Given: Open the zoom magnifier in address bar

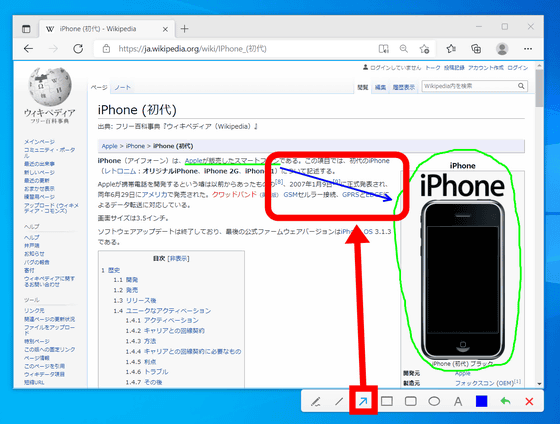Looking at the screenshot, I should [x=404, y=49].
